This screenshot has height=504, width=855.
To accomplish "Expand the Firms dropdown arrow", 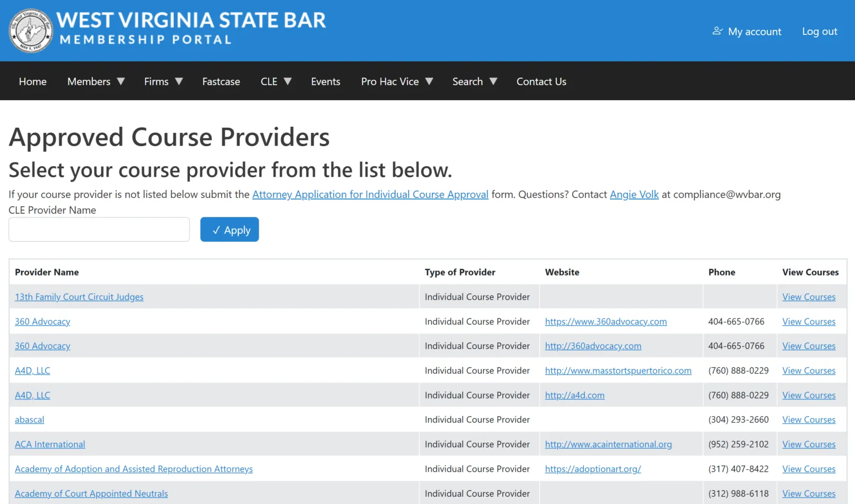I will 179,81.
